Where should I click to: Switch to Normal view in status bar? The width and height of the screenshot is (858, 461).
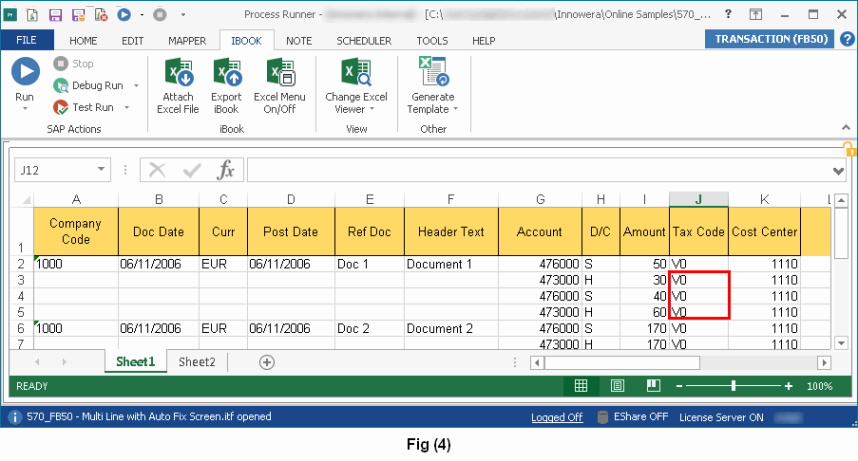581,386
